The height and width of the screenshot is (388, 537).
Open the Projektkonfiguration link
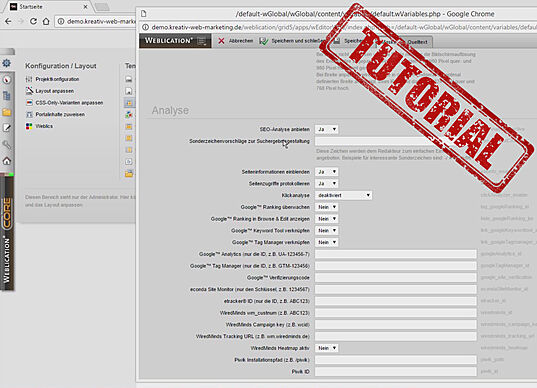click(x=57, y=79)
